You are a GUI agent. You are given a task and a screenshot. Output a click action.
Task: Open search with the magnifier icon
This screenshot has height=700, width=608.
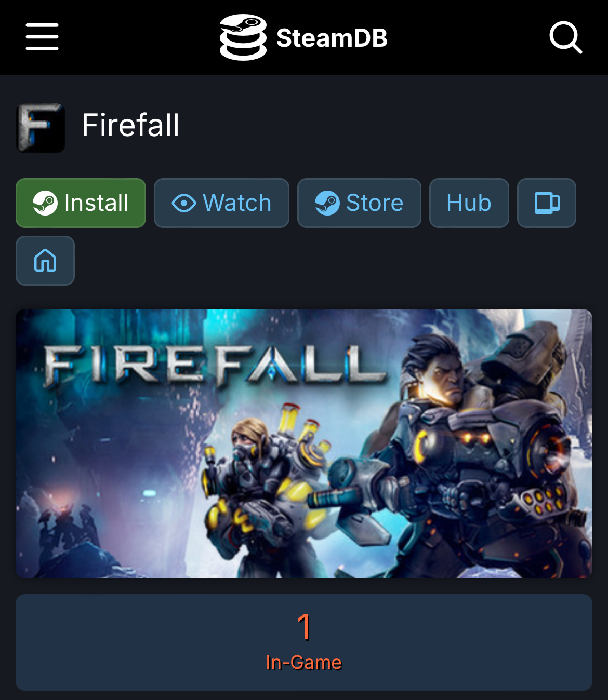coord(565,37)
